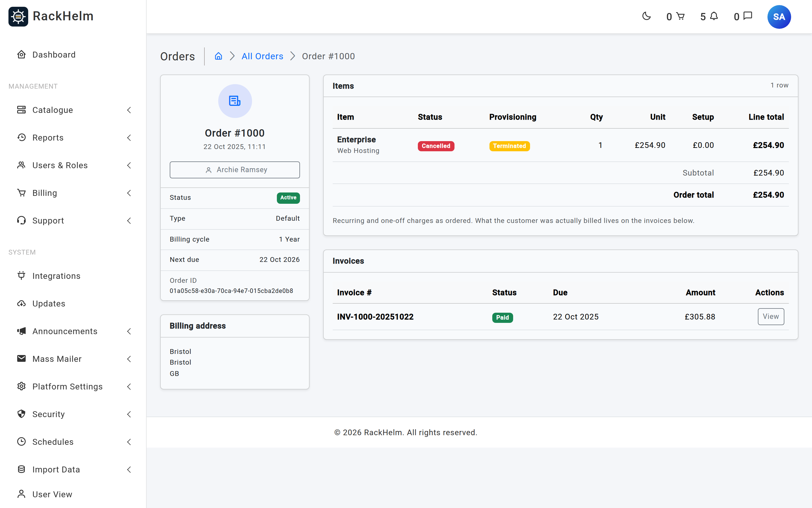Open the SA user avatar menu

click(779, 17)
